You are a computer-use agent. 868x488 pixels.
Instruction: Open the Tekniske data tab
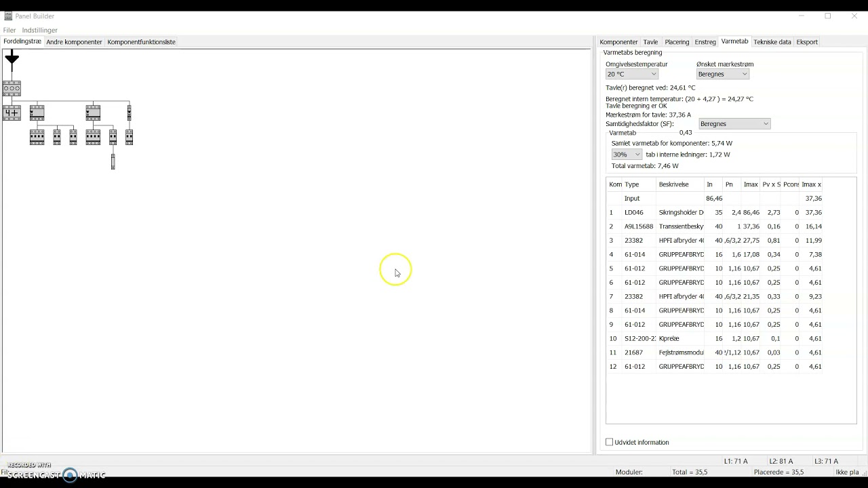(772, 42)
